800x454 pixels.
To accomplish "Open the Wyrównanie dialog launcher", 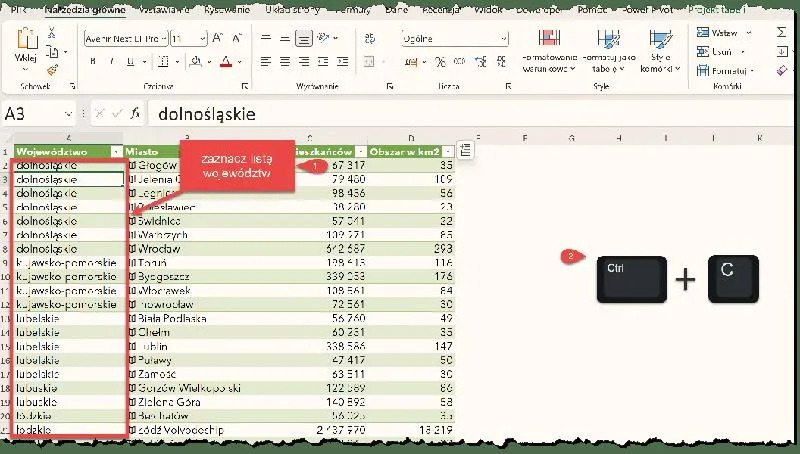I will click(390, 86).
